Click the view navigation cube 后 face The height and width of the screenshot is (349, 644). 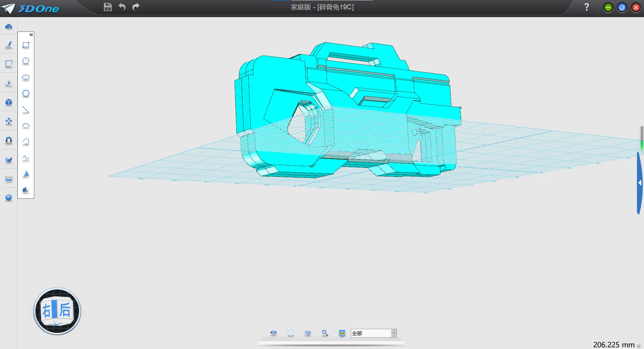(x=65, y=310)
